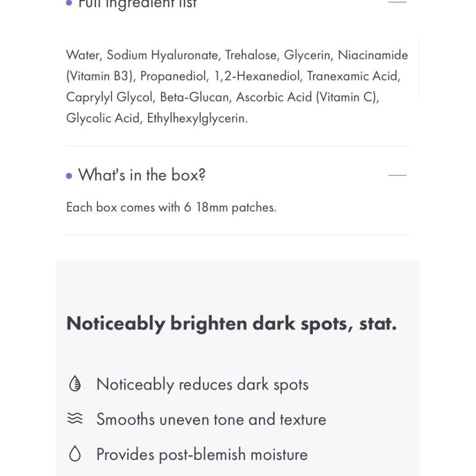Click the plain droplet moisture icon
The height and width of the screenshot is (476, 476).
(x=75, y=454)
